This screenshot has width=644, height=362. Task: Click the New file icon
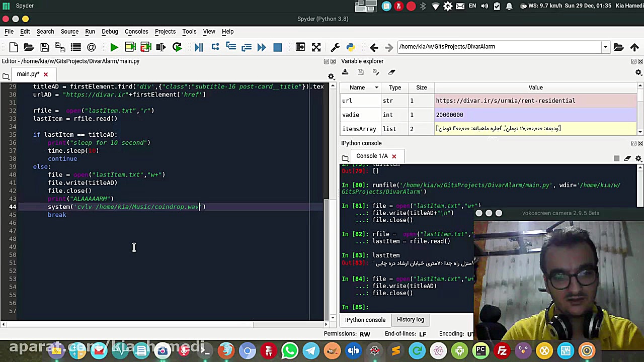click(x=14, y=47)
